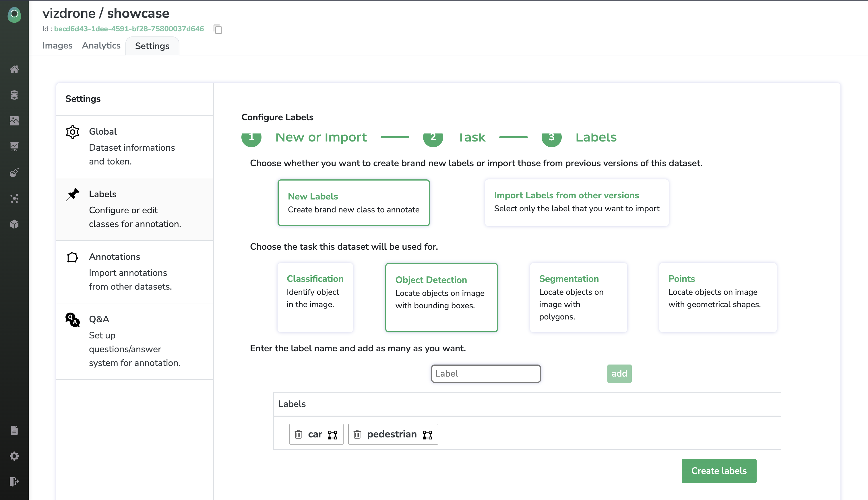This screenshot has width=868, height=500.
Task: Delete the pedestrian label with trash icon
Action: click(357, 434)
